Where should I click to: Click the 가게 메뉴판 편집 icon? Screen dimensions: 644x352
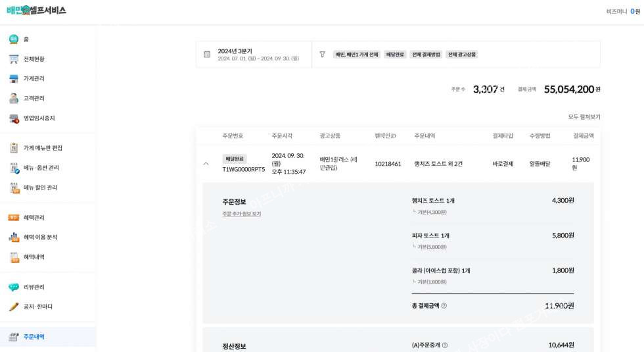(14, 148)
